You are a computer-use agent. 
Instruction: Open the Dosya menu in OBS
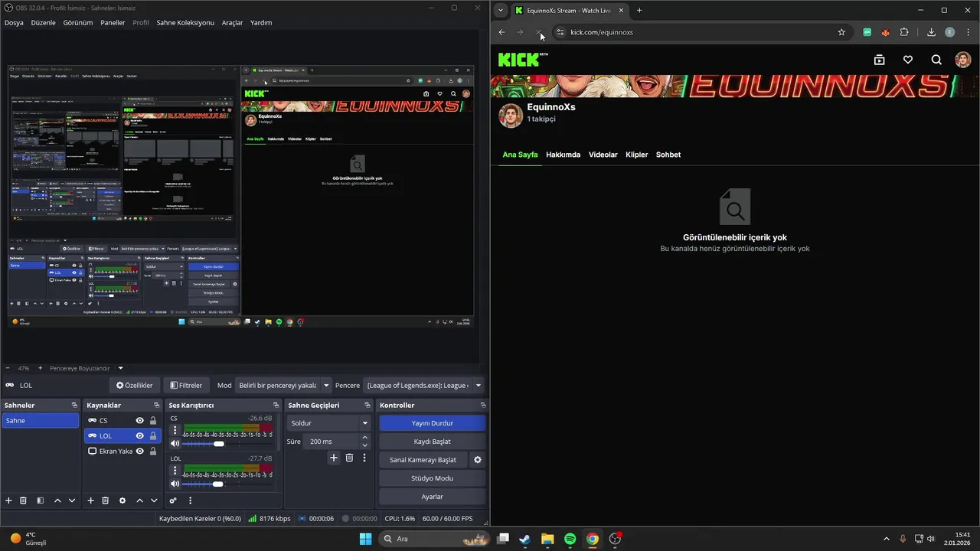coord(14,23)
